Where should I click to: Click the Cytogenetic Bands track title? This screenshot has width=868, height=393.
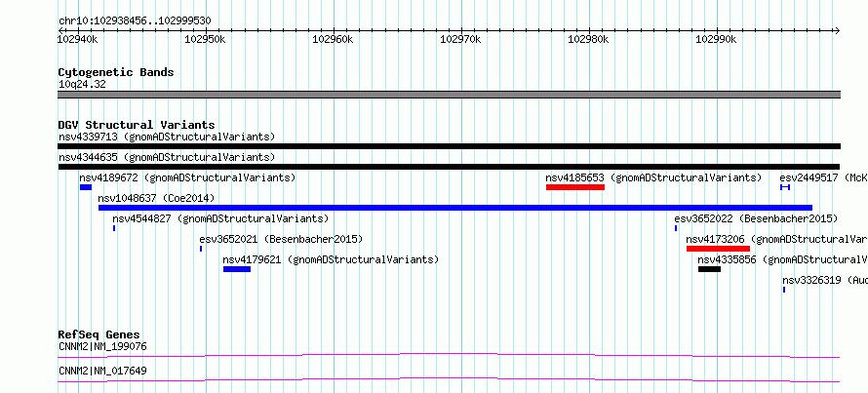[116, 72]
